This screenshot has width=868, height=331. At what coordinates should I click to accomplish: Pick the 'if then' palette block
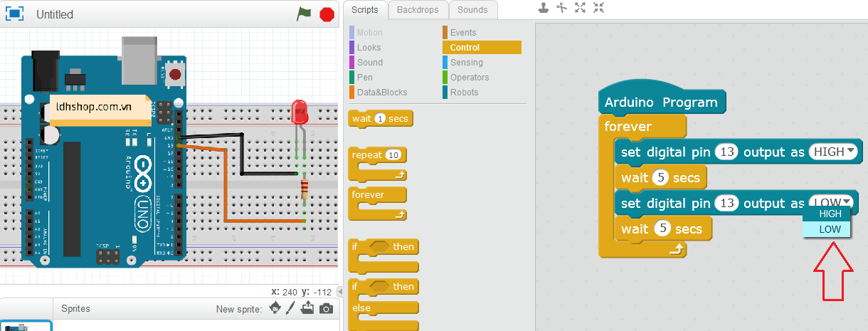[x=383, y=256]
